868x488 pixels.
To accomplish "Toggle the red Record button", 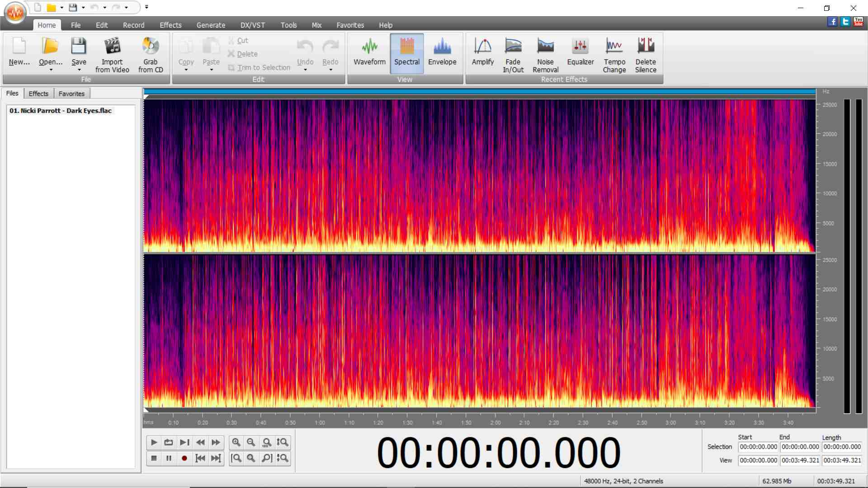I will [184, 458].
